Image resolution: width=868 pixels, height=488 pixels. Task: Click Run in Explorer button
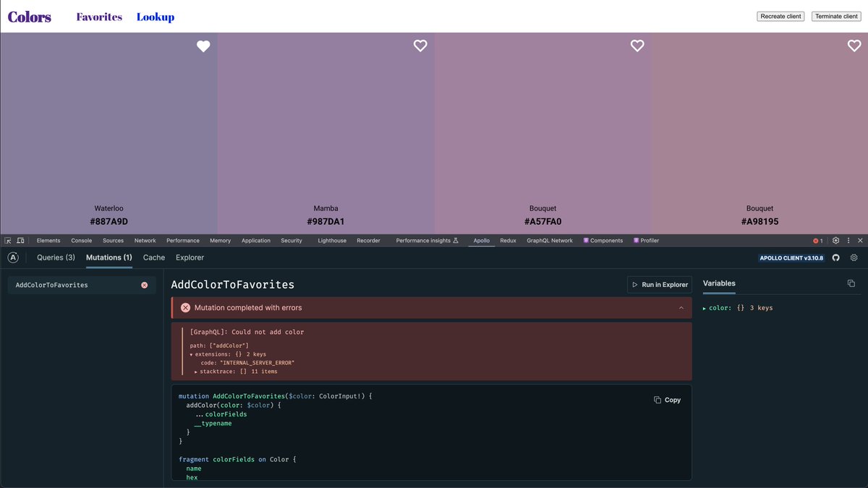[659, 285]
